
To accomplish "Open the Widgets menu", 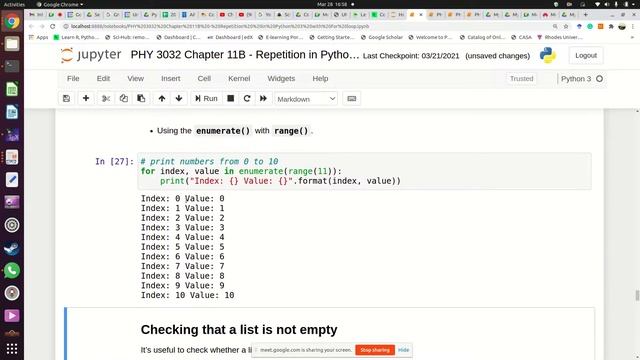I will coord(281,78).
